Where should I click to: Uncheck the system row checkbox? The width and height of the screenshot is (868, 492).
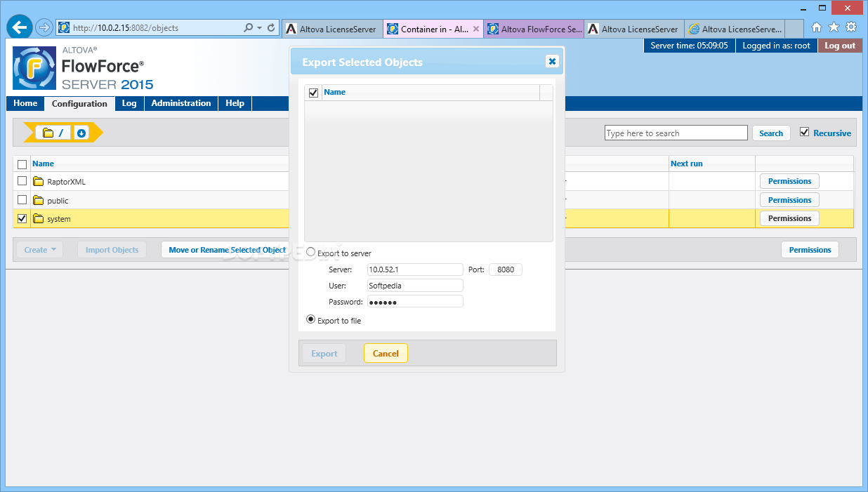point(22,218)
